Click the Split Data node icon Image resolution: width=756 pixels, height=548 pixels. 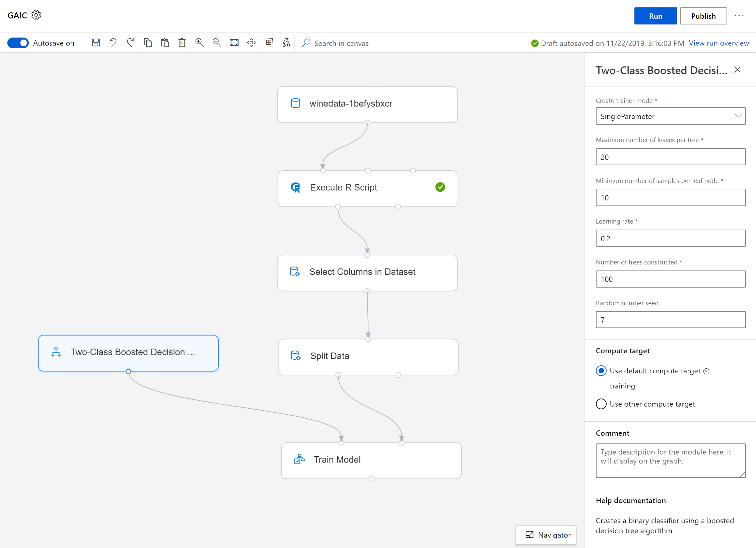pos(297,356)
